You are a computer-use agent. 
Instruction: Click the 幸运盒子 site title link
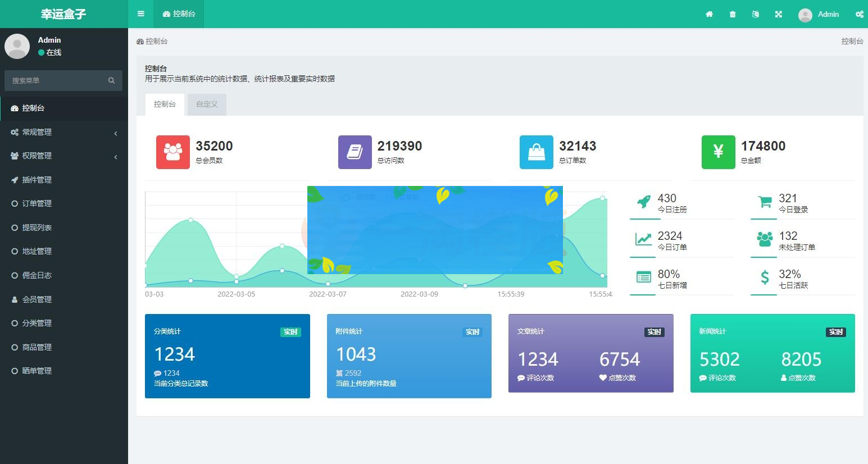pyautogui.click(x=63, y=14)
